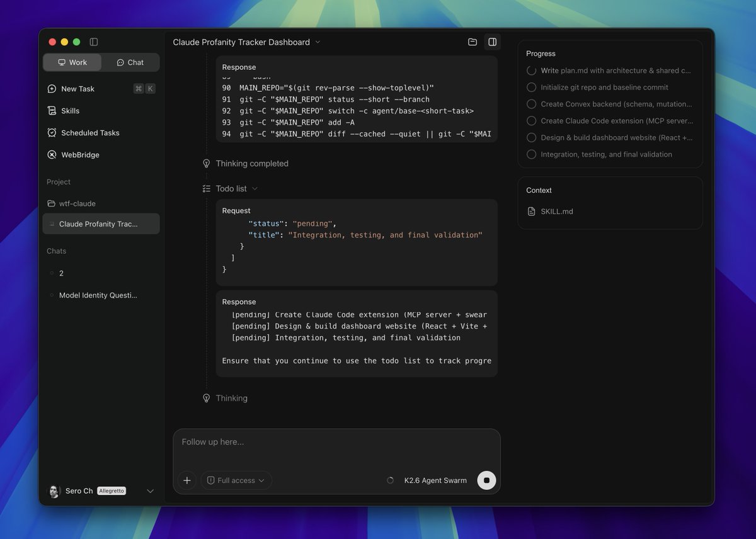Viewport: 756px width, 539px height.
Task: Open the Claude Profanity Tracker Dashboard title dropdown
Action: [x=246, y=42]
